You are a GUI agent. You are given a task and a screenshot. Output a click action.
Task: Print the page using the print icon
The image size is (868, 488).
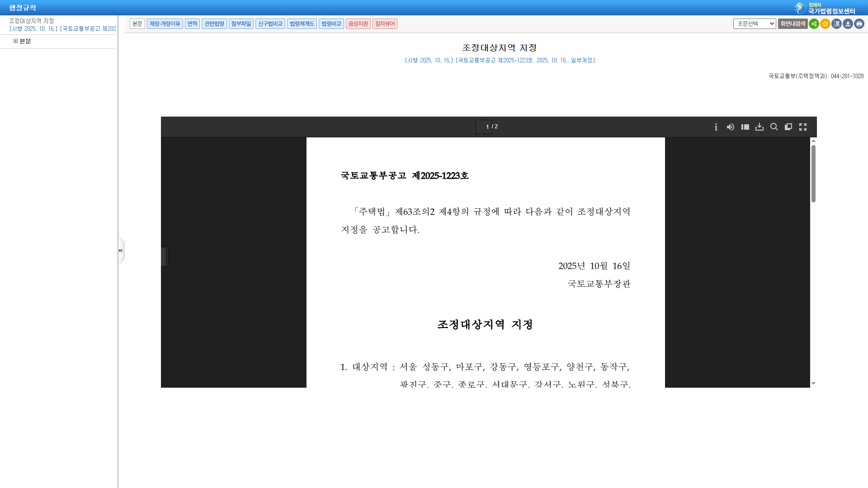pyautogui.click(x=859, y=24)
